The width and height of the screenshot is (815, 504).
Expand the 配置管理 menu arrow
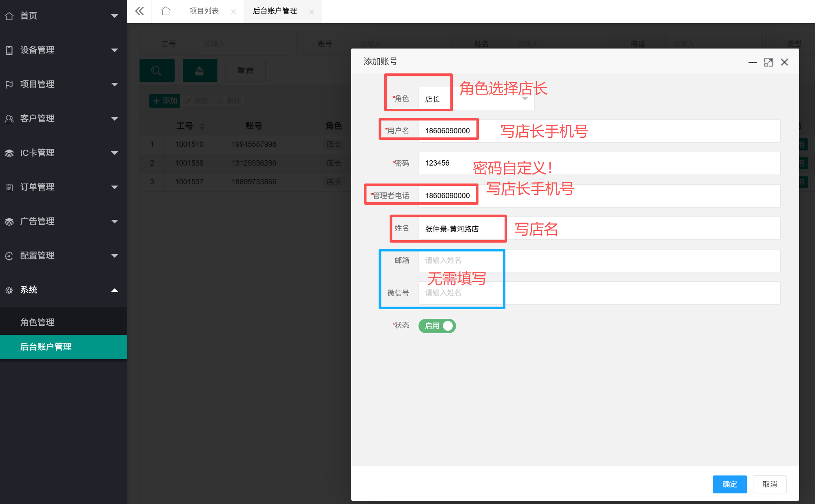(115, 256)
